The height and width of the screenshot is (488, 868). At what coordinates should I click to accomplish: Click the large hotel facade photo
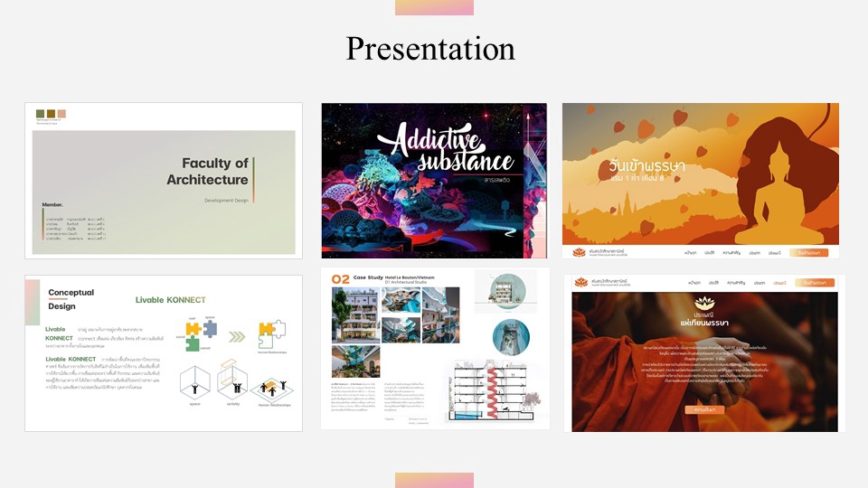pyautogui.click(x=355, y=314)
